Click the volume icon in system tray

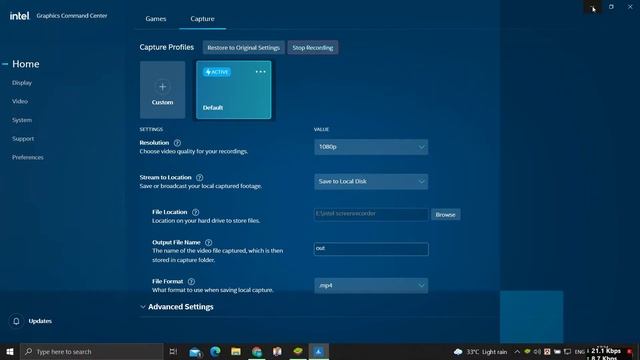(537, 352)
